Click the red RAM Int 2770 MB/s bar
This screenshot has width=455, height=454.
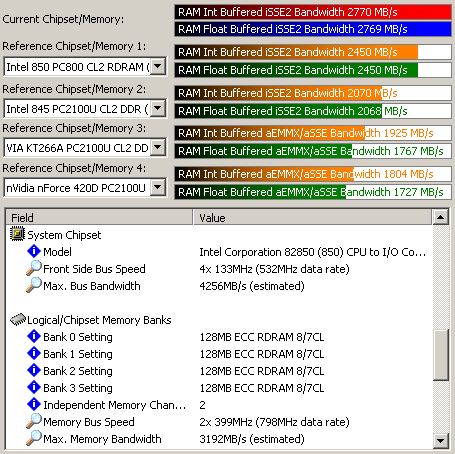point(313,12)
